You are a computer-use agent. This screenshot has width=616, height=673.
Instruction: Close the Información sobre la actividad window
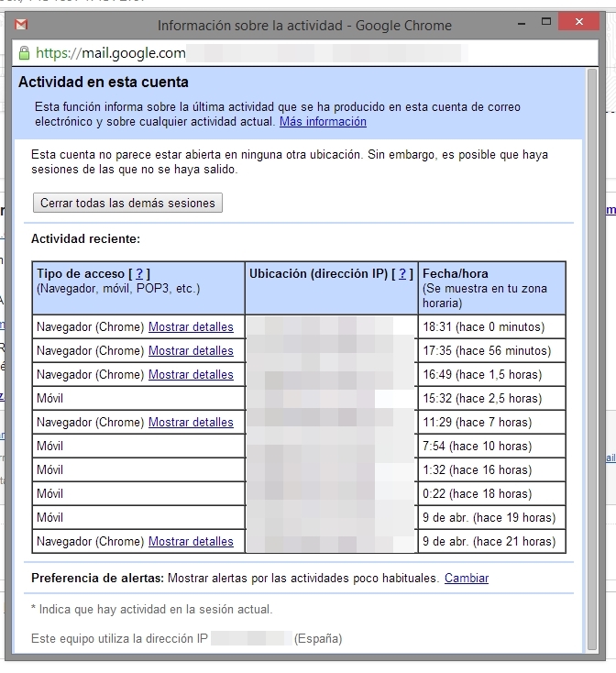578,21
